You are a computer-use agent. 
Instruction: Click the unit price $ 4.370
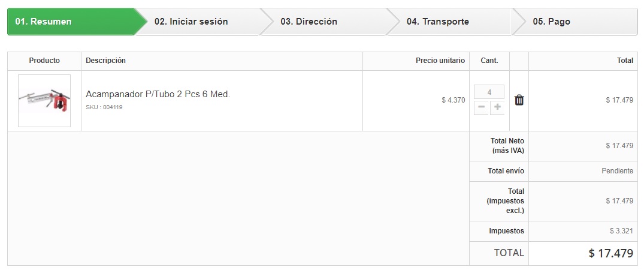point(453,100)
